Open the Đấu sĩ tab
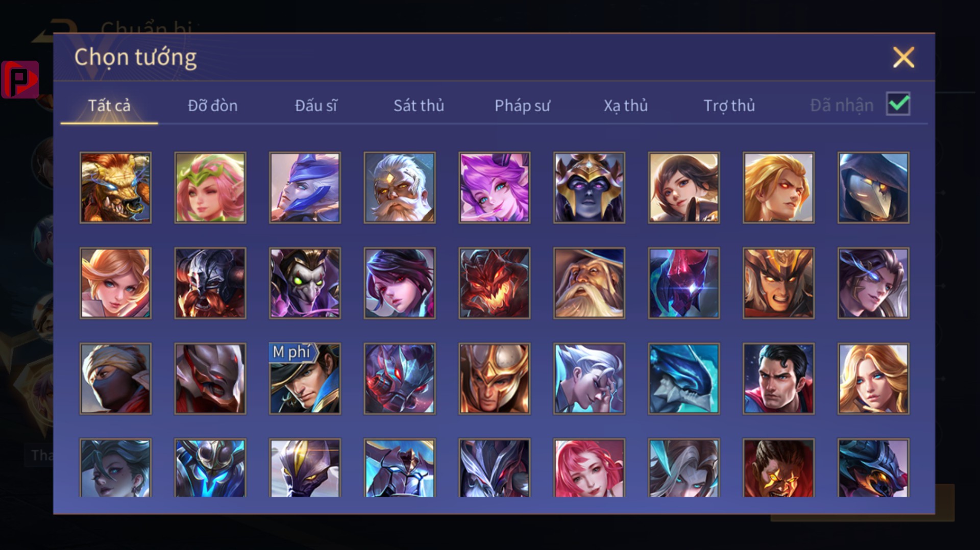Image resolution: width=980 pixels, height=550 pixels. [x=316, y=106]
